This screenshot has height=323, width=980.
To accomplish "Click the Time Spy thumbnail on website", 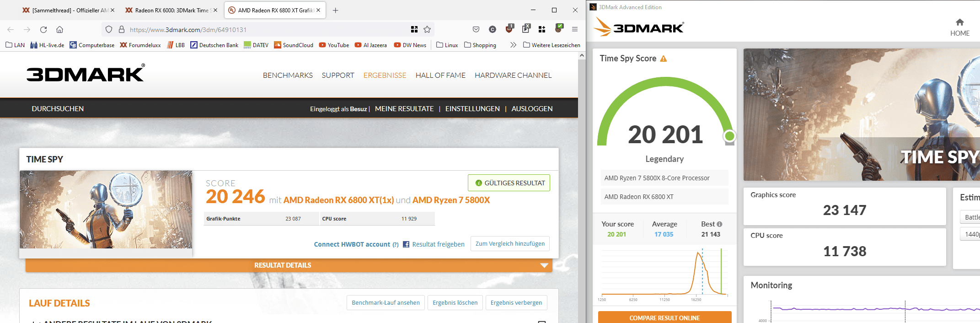I will pos(106,210).
